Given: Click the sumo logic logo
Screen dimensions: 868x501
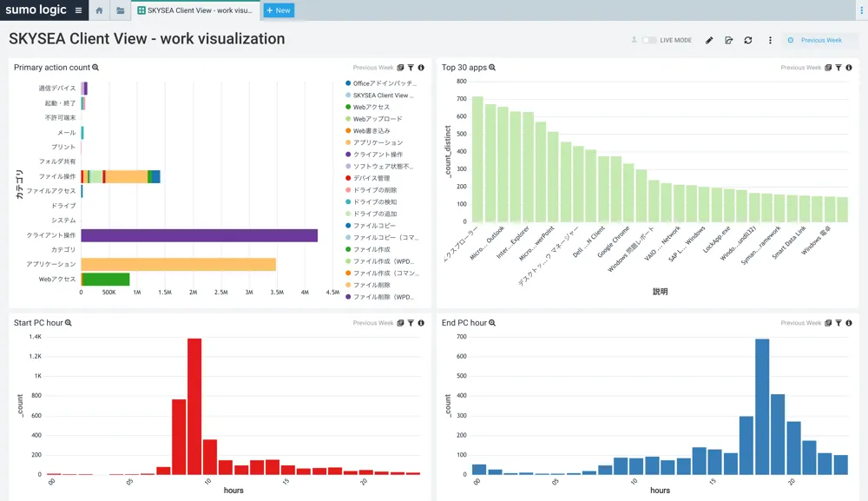Looking at the screenshot, I should [x=36, y=10].
